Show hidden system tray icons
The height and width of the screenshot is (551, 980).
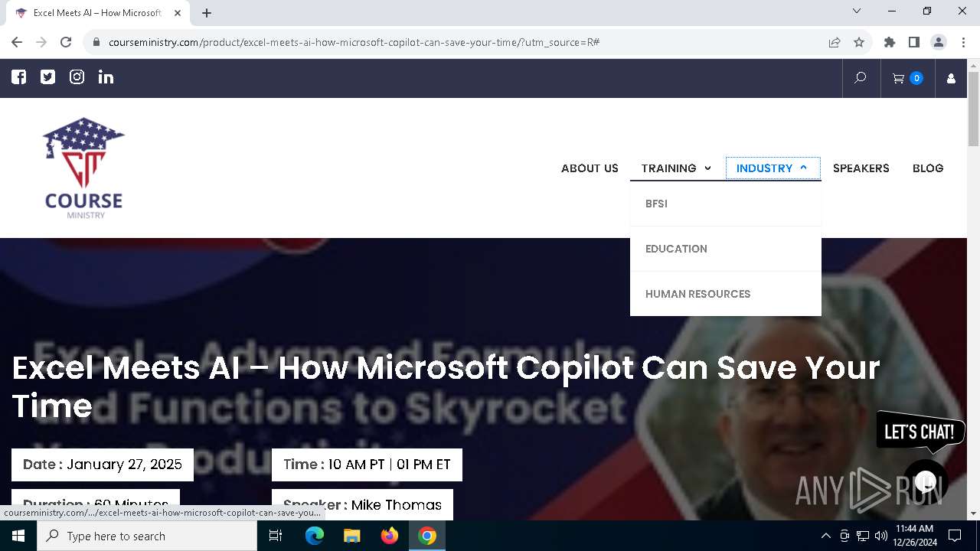(825, 536)
